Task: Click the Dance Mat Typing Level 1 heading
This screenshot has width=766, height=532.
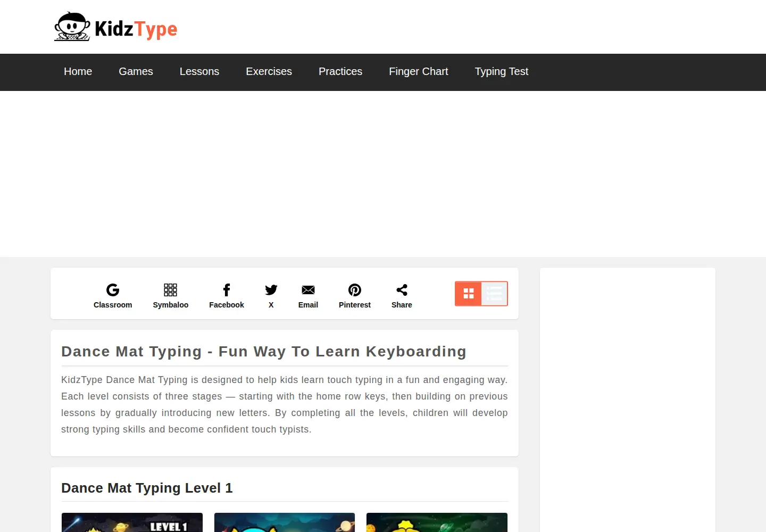Action: pos(147,488)
